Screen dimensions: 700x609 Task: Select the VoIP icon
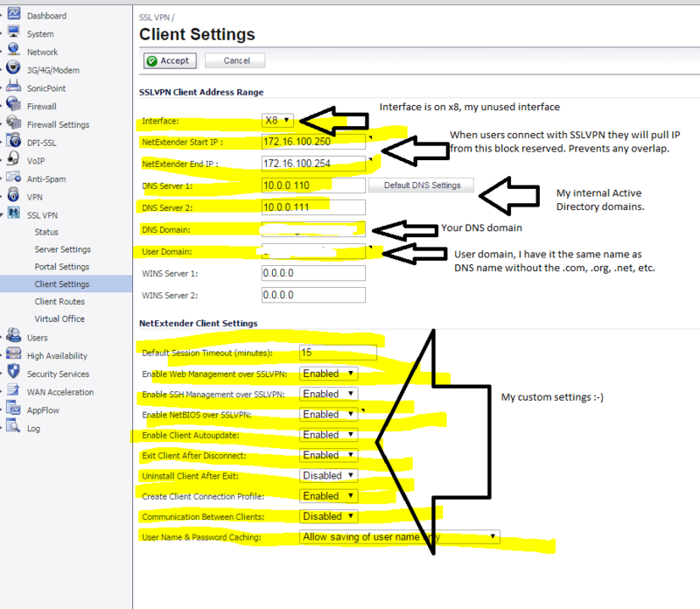pyautogui.click(x=13, y=160)
